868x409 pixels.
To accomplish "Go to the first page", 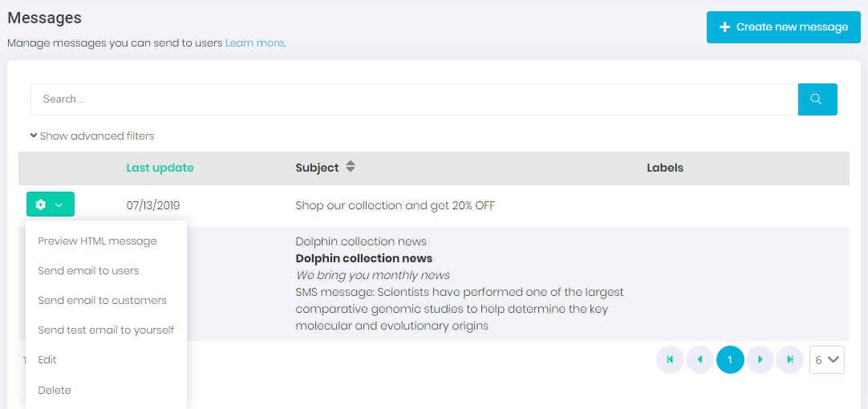I will (x=670, y=360).
